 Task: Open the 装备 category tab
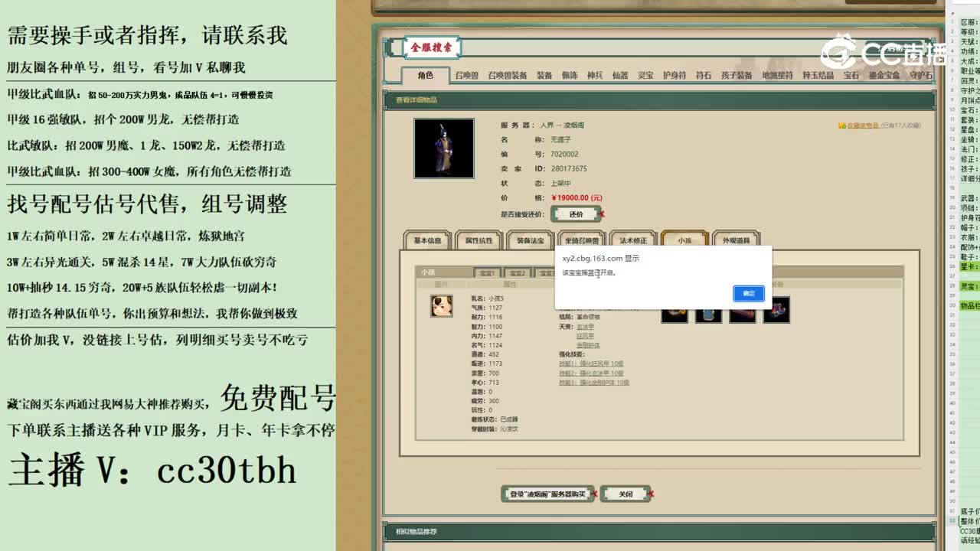(544, 75)
